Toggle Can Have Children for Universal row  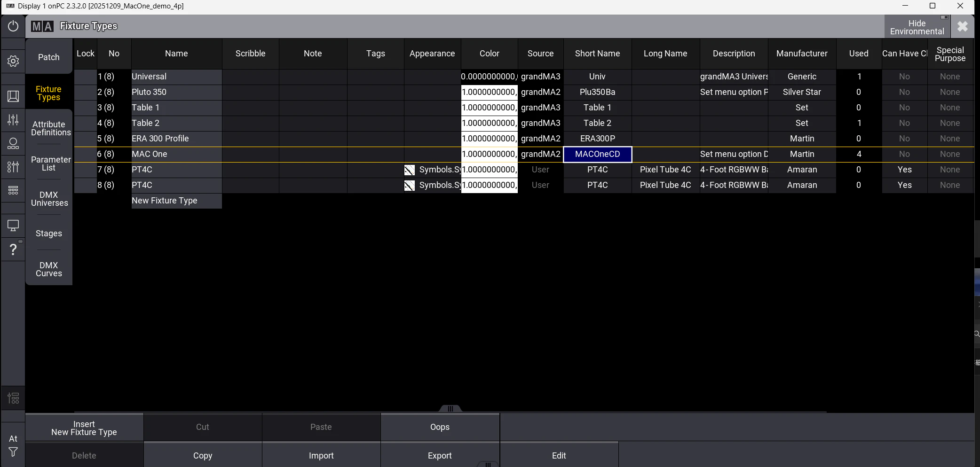[x=904, y=77]
